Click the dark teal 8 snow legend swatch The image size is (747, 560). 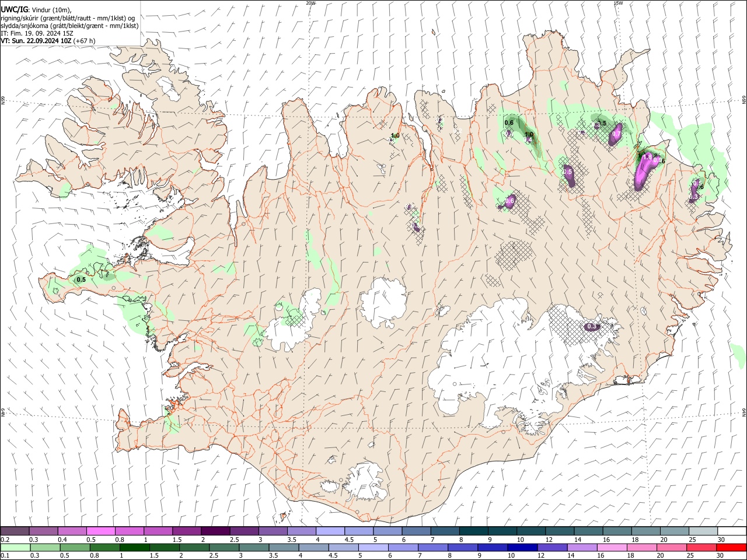pos(473,531)
